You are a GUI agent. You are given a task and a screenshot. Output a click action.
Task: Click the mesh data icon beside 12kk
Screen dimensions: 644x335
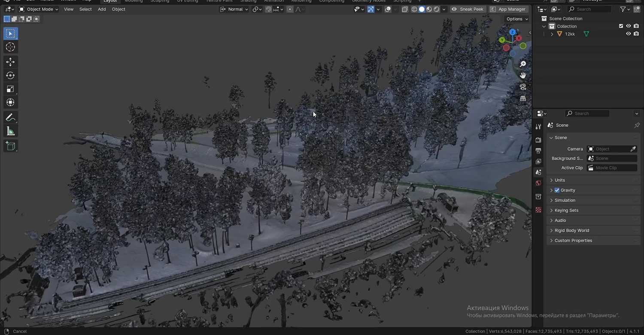586,34
